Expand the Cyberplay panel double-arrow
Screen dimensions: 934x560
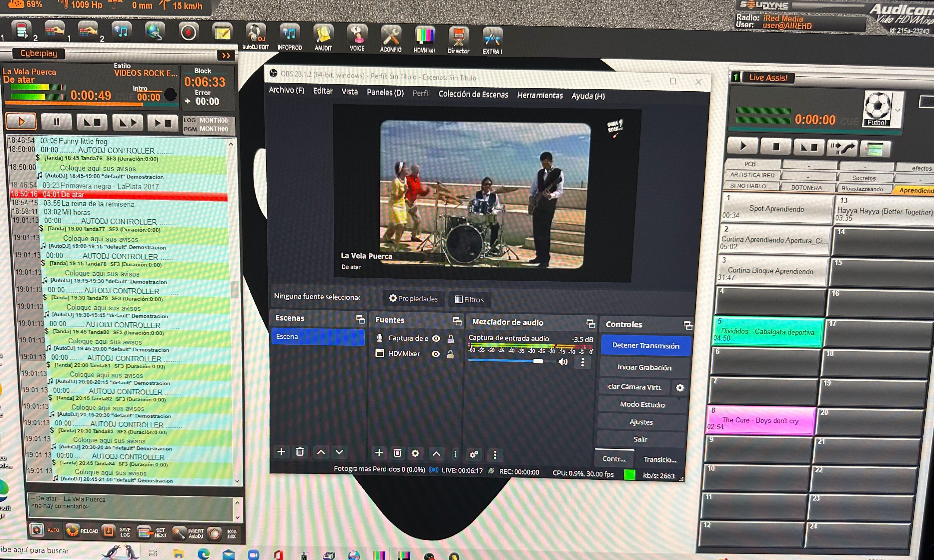226,56
